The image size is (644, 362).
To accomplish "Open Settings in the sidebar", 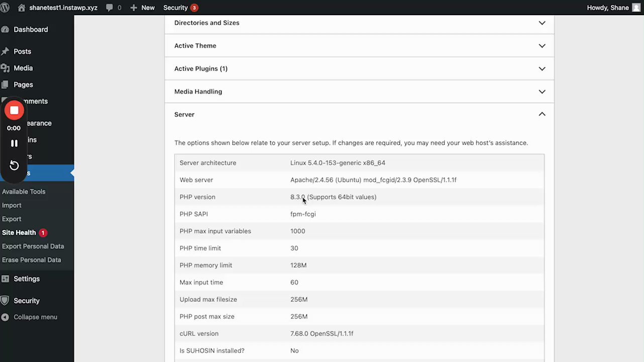I will 27,279.
